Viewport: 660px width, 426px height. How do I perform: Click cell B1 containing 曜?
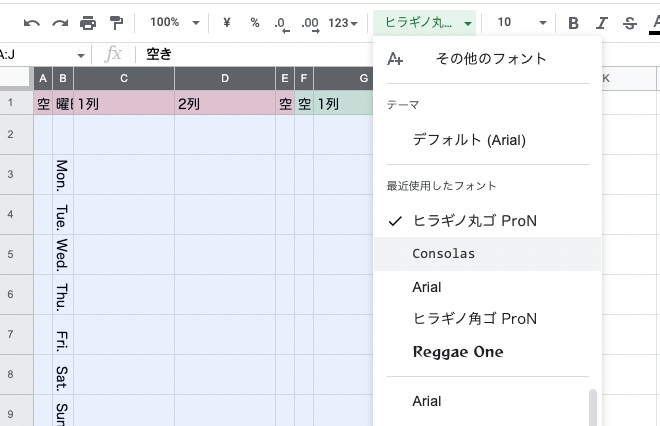63,103
